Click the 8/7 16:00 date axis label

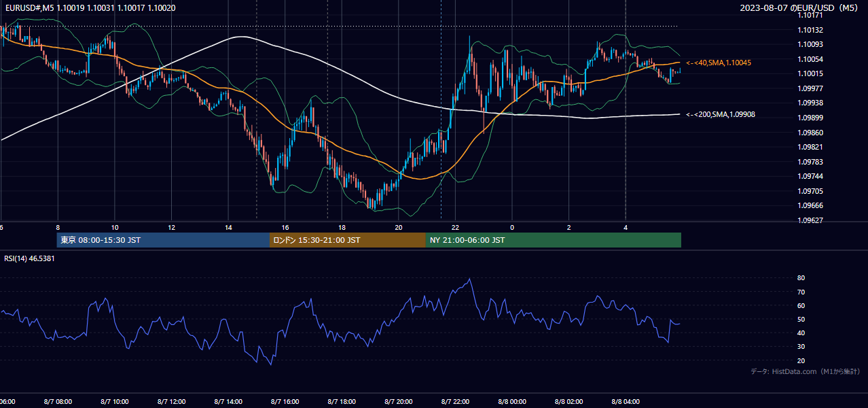285,402
